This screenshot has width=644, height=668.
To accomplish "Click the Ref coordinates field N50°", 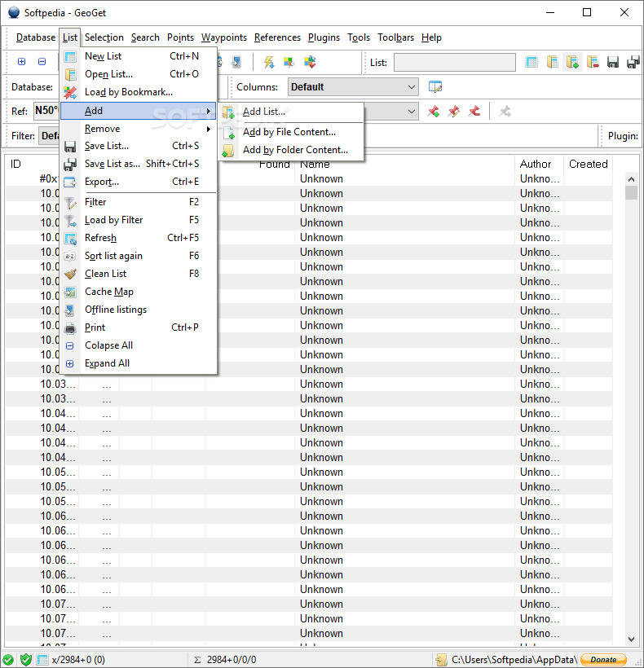I will (x=46, y=111).
